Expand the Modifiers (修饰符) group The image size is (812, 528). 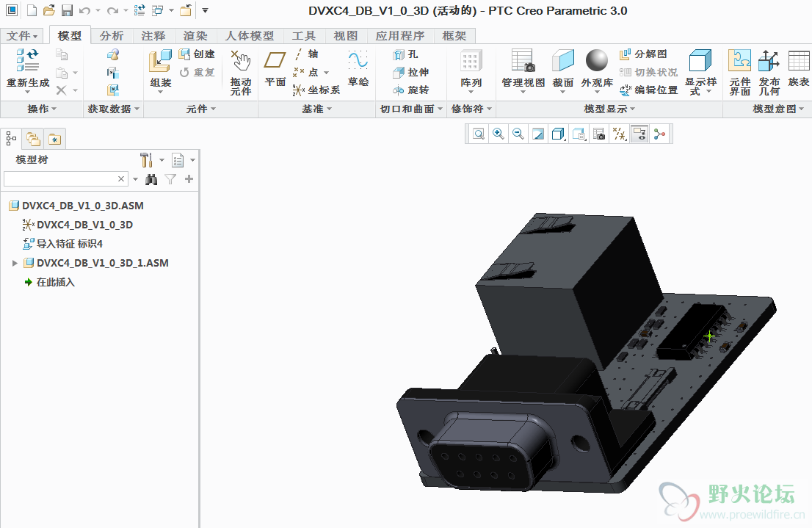(x=471, y=109)
